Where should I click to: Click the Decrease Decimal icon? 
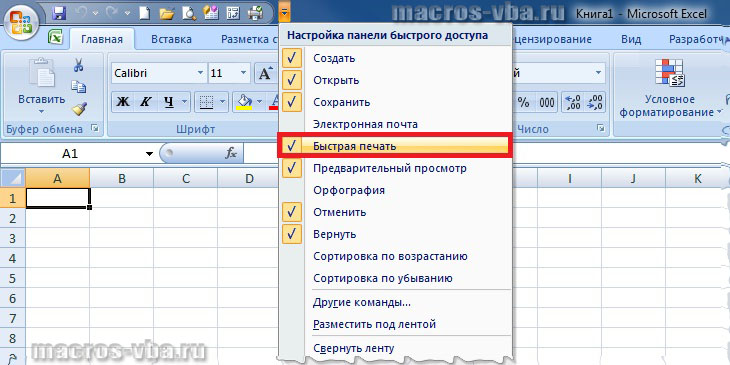click(595, 102)
